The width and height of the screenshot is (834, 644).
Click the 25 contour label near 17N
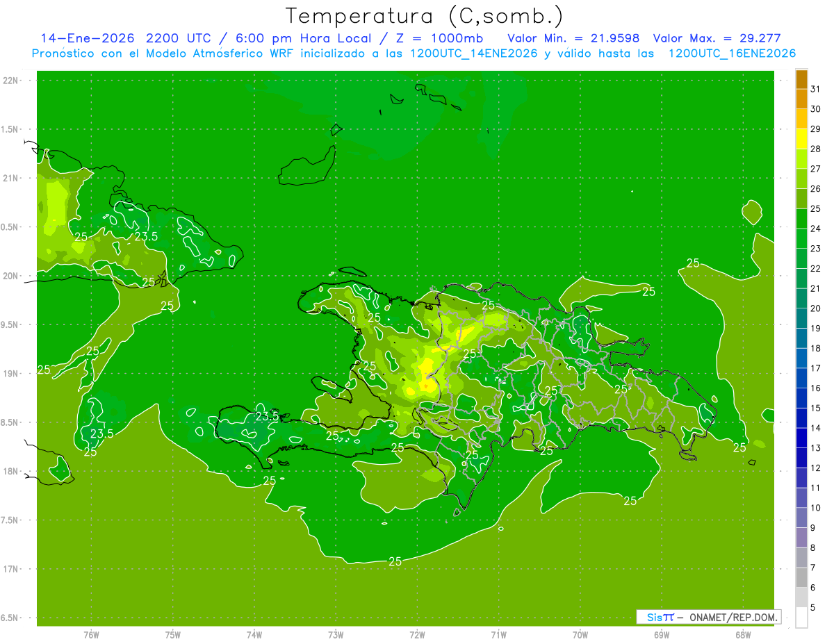coord(395,561)
